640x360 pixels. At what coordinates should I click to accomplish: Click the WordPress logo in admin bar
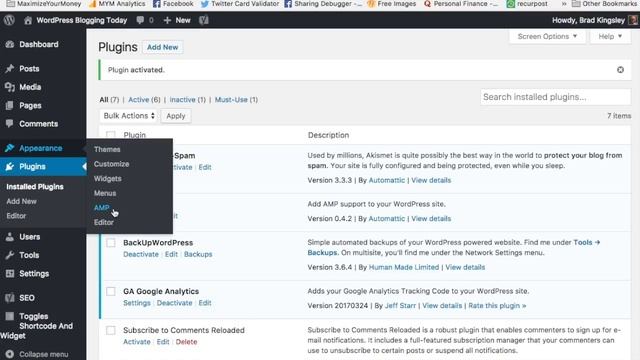pos(9,20)
